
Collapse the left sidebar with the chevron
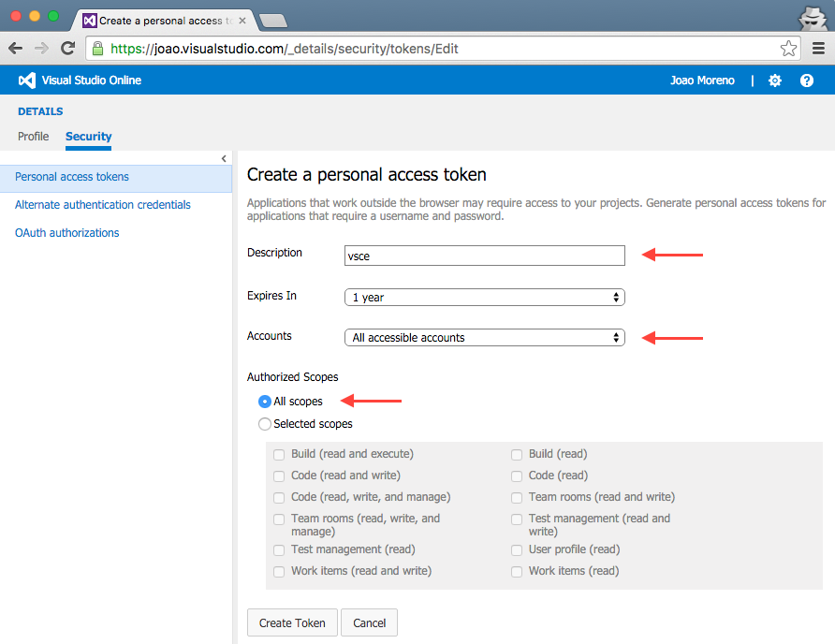tap(224, 159)
